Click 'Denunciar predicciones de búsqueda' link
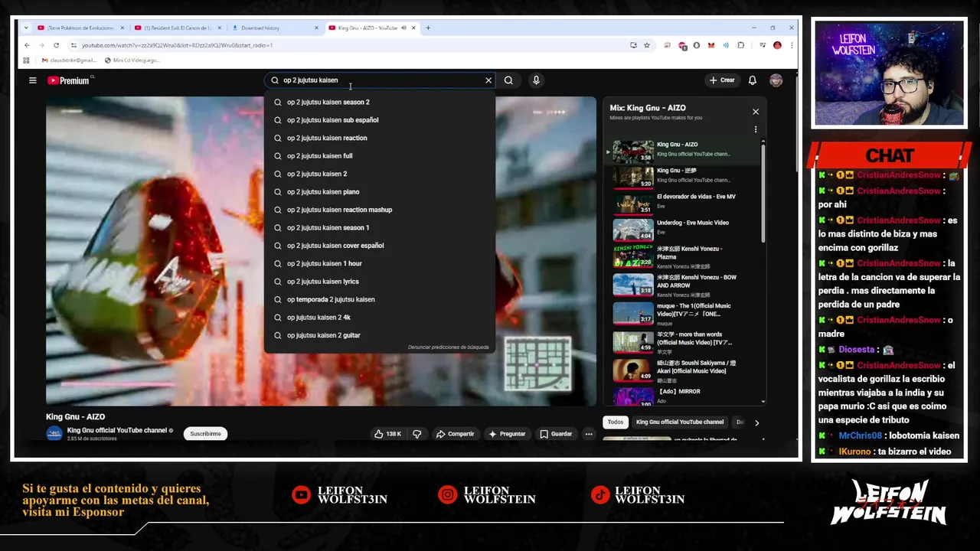Screen dimensions: 980x551 [x=448, y=347]
